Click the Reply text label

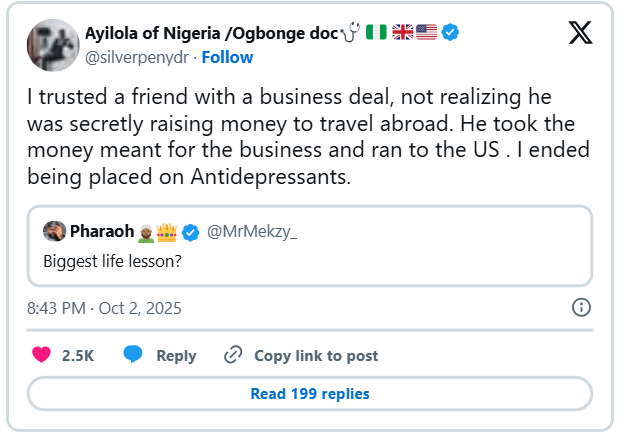[176, 355]
